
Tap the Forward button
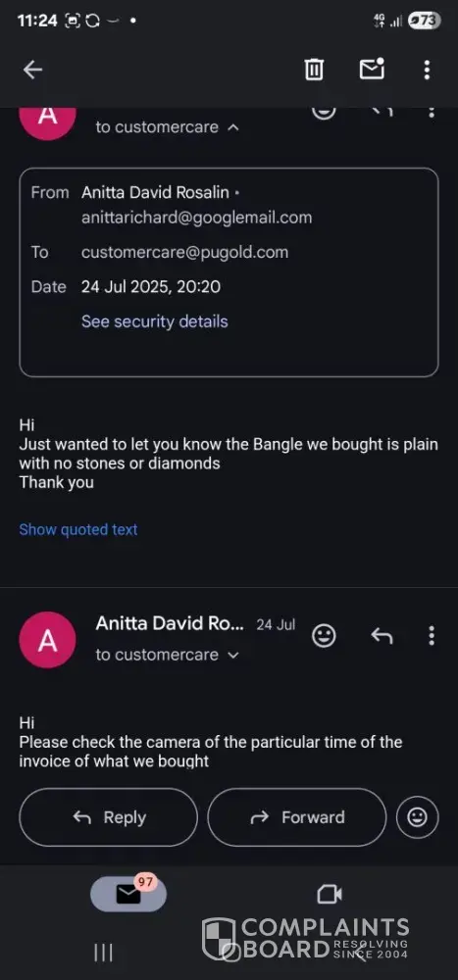(x=296, y=817)
